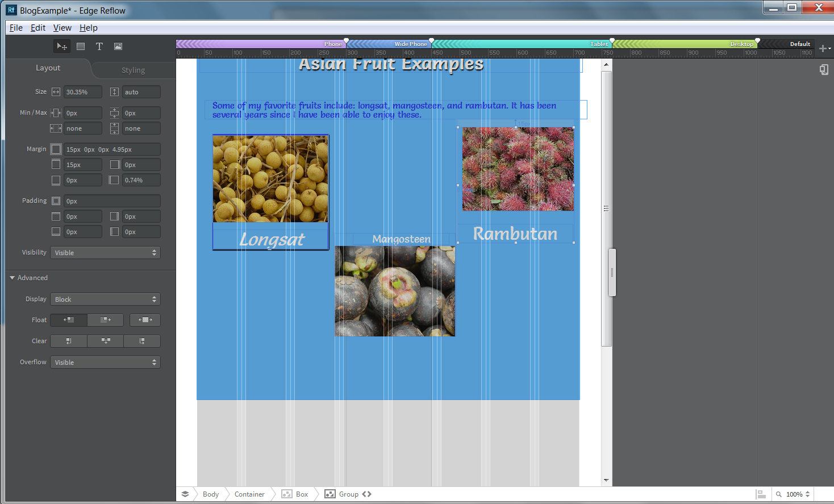Switch to the Layout tab
This screenshot has width=834, height=504.
coord(48,68)
